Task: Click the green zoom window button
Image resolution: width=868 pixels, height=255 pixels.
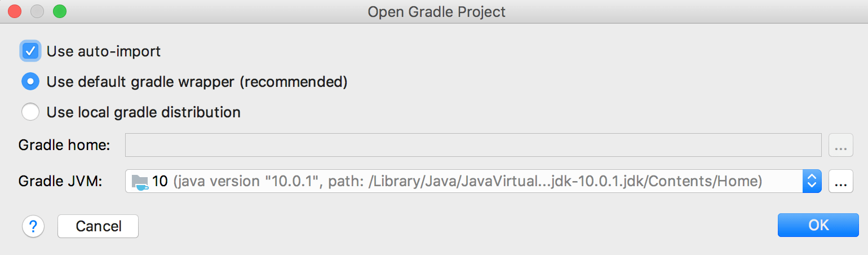Action: pos(59,11)
